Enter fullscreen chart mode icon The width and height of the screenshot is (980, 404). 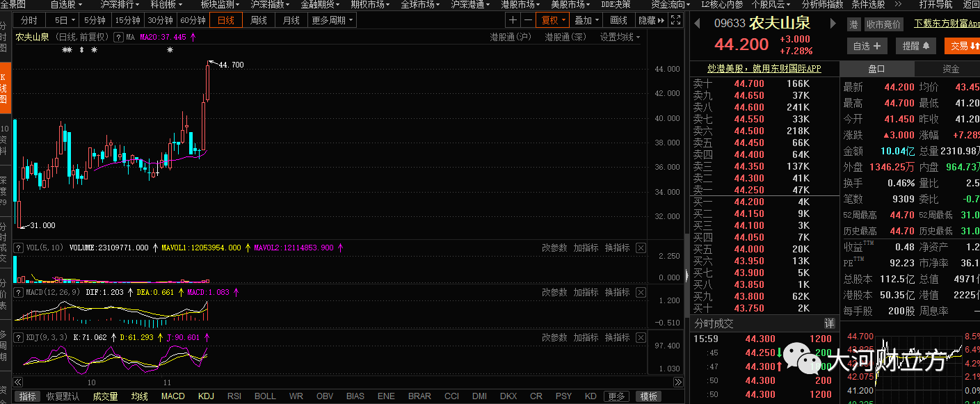point(676,20)
